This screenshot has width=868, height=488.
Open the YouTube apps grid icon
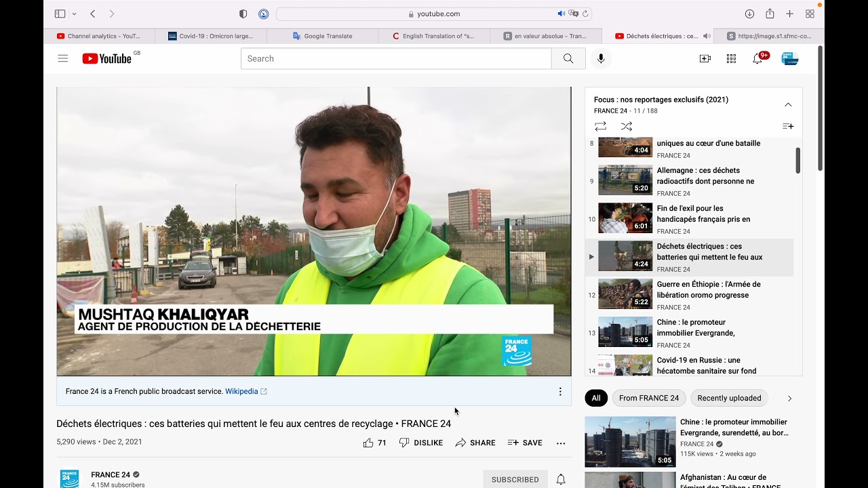coord(731,58)
